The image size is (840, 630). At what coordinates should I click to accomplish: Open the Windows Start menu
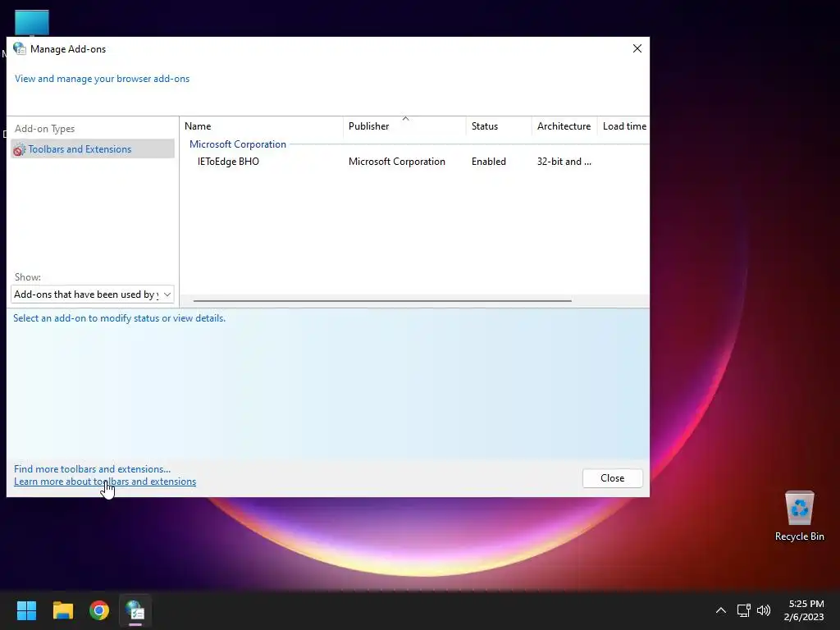tap(26, 610)
